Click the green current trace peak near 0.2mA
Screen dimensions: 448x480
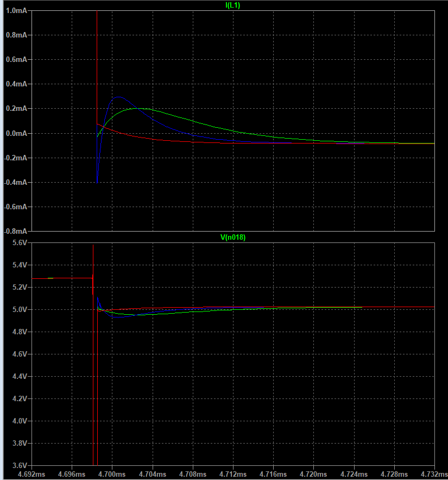[136, 108]
